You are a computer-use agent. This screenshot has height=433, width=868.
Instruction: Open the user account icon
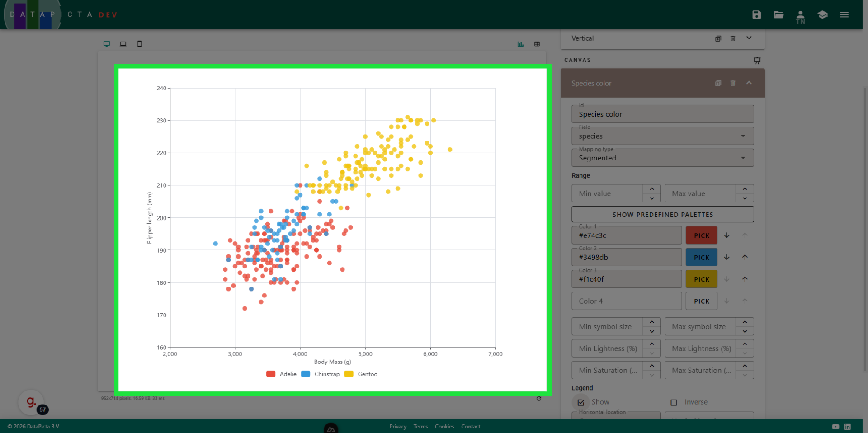click(800, 15)
